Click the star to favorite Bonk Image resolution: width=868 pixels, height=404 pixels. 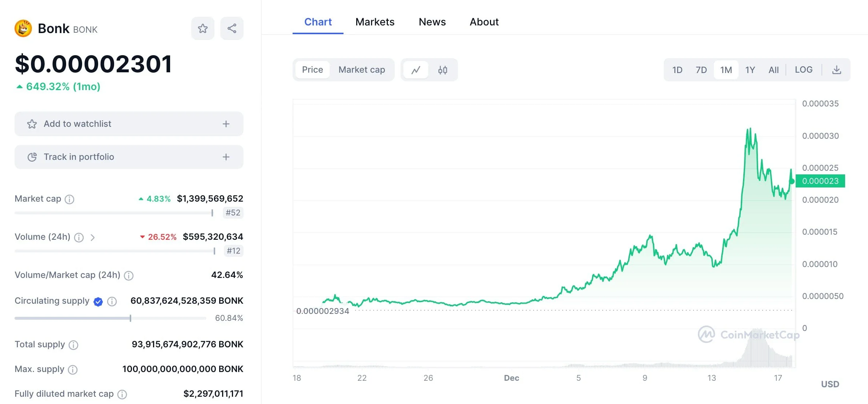pyautogui.click(x=202, y=28)
